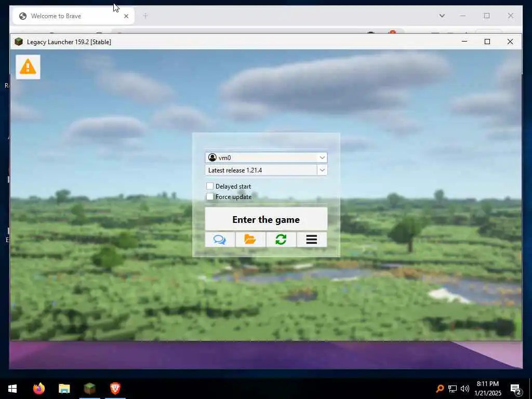Select Brave browser taskbar icon

115,388
